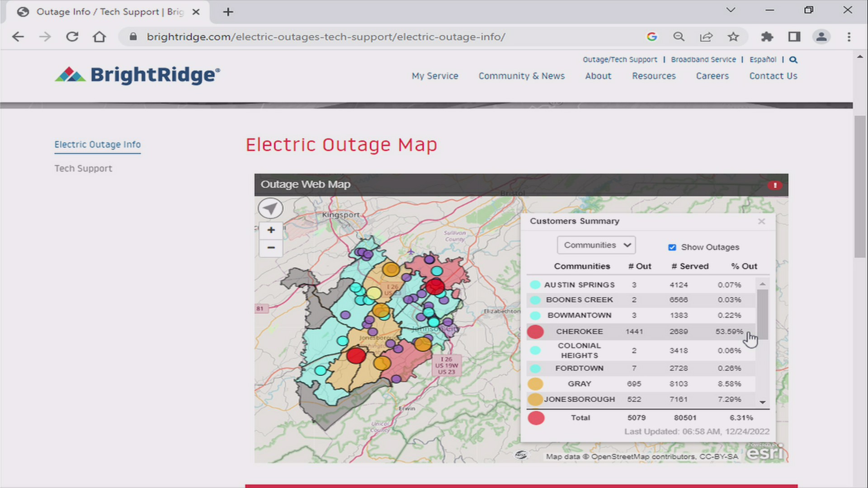The width and height of the screenshot is (868, 488).
Task: Close the Customers Summary panel
Action: tap(761, 221)
